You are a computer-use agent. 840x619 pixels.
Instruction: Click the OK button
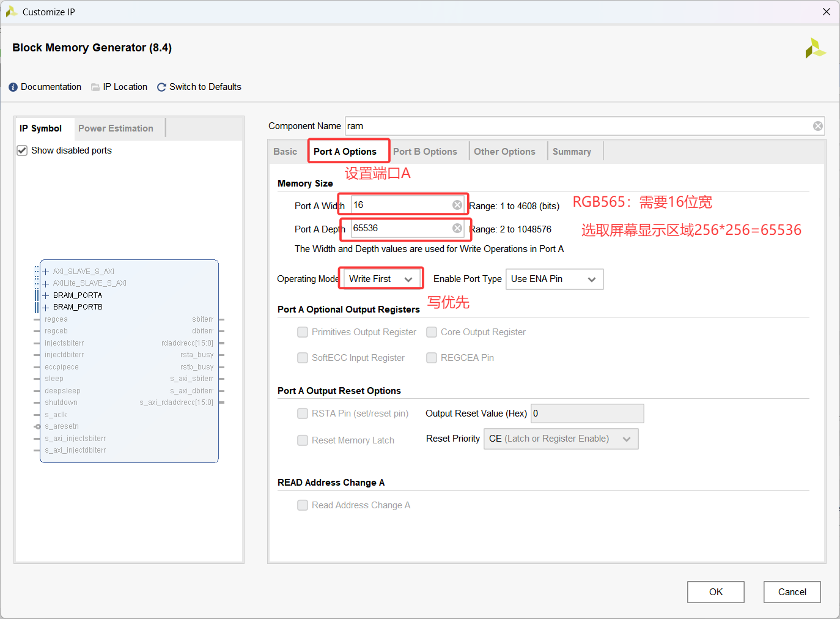[716, 592]
